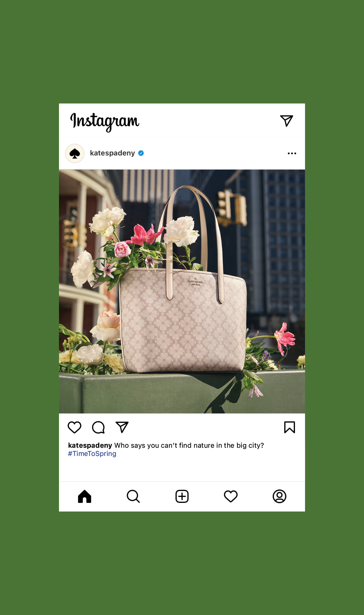Open Search tab with magnifier icon
364x615 pixels.
point(133,496)
